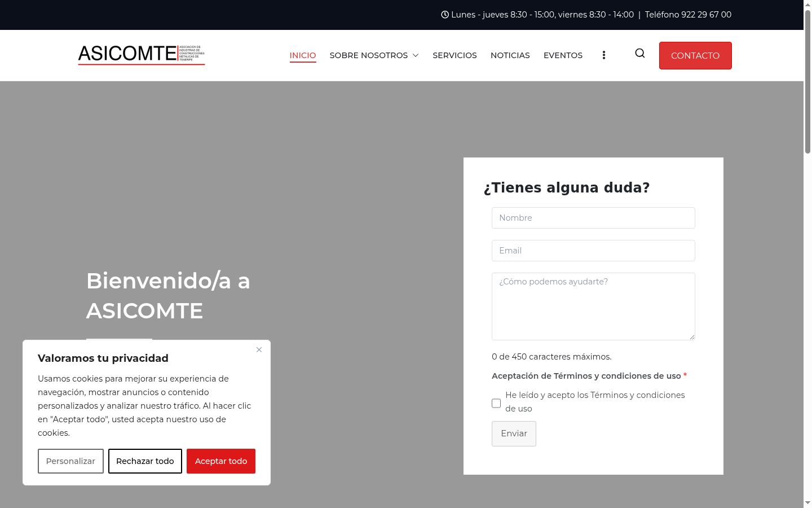812x508 pixels.
Task: Click the scrollbar down arrow
Action: [807, 503]
